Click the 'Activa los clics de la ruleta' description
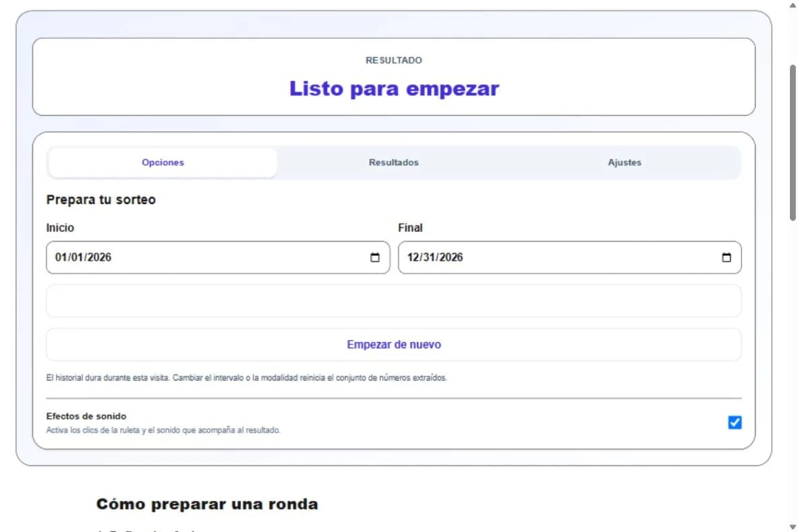 (x=163, y=430)
